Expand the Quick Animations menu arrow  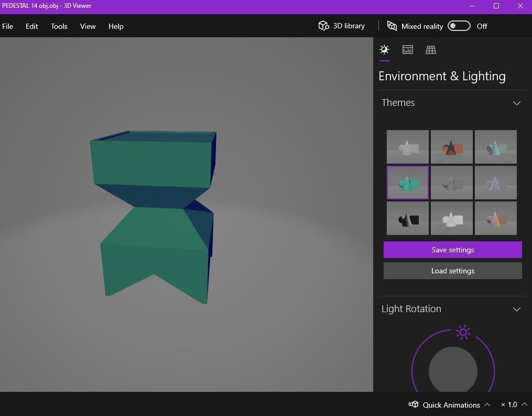487,404
